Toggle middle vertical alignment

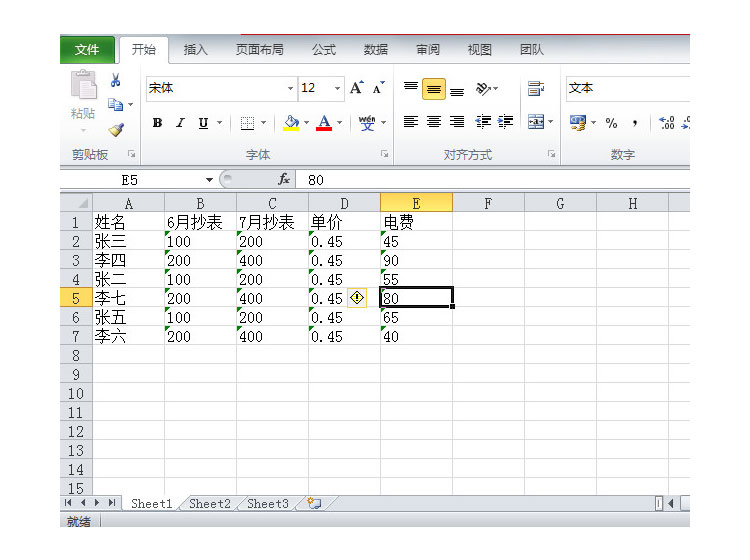pyautogui.click(x=433, y=89)
